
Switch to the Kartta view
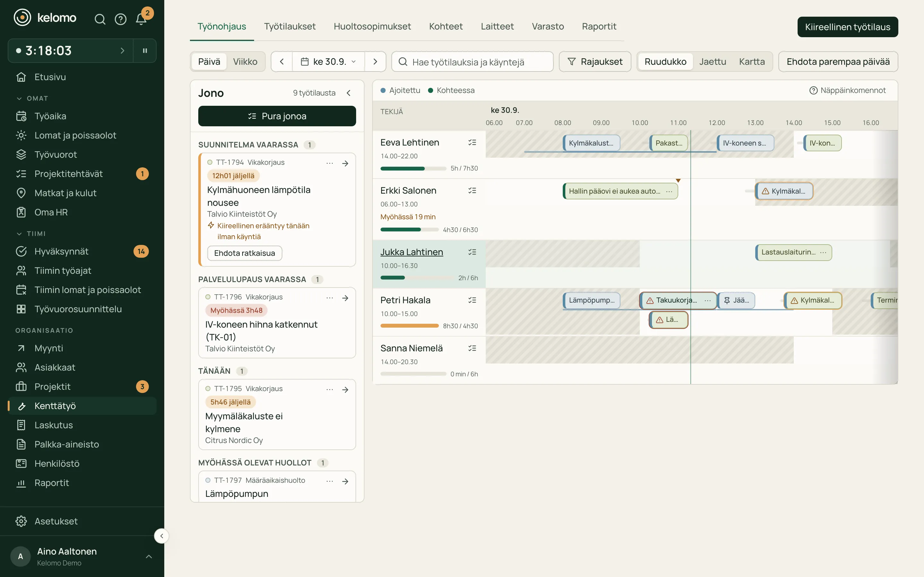point(752,62)
